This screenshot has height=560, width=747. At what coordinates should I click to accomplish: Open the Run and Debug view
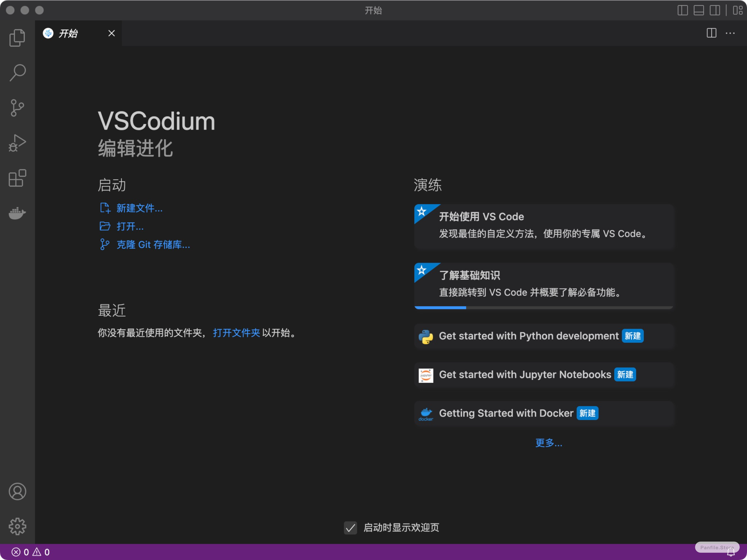pyautogui.click(x=17, y=143)
